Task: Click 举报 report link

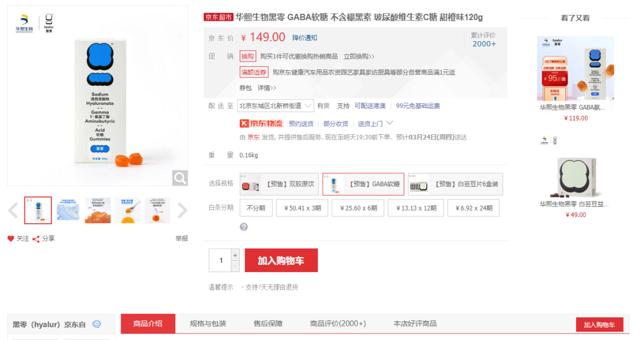Action: (181, 239)
